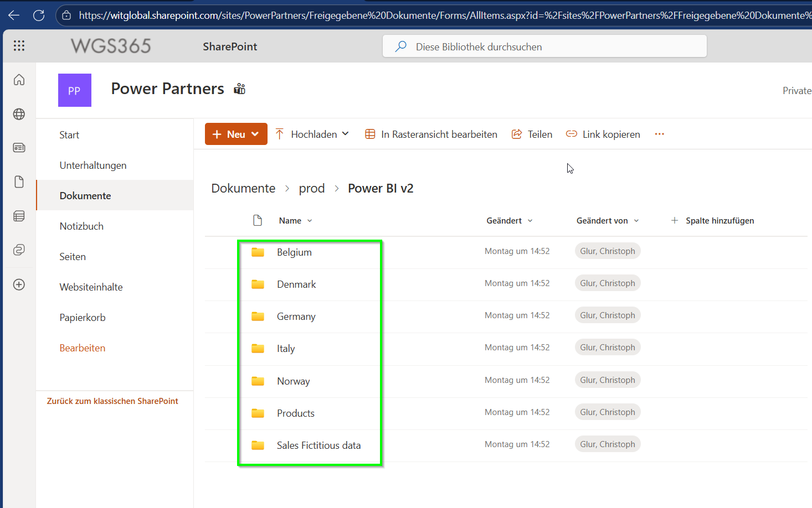Expand the Neu dropdown button
812x508 pixels.
pos(236,134)
